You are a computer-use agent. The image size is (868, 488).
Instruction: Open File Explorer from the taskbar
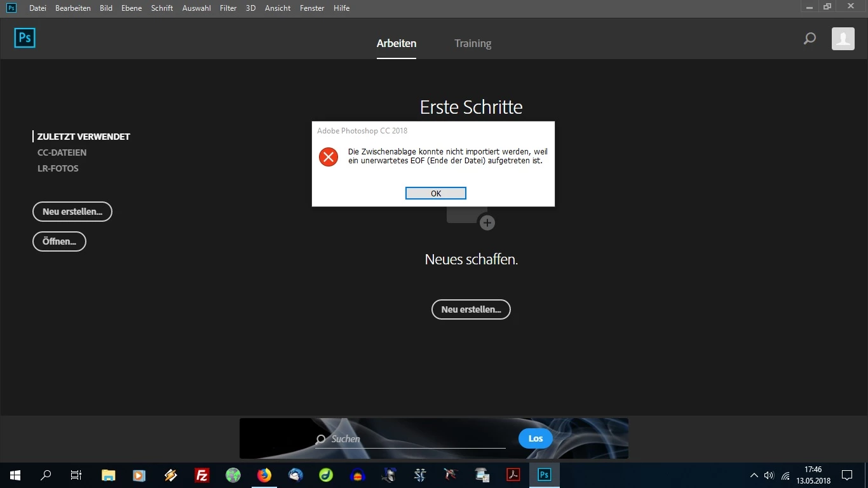tap(109, 475)
